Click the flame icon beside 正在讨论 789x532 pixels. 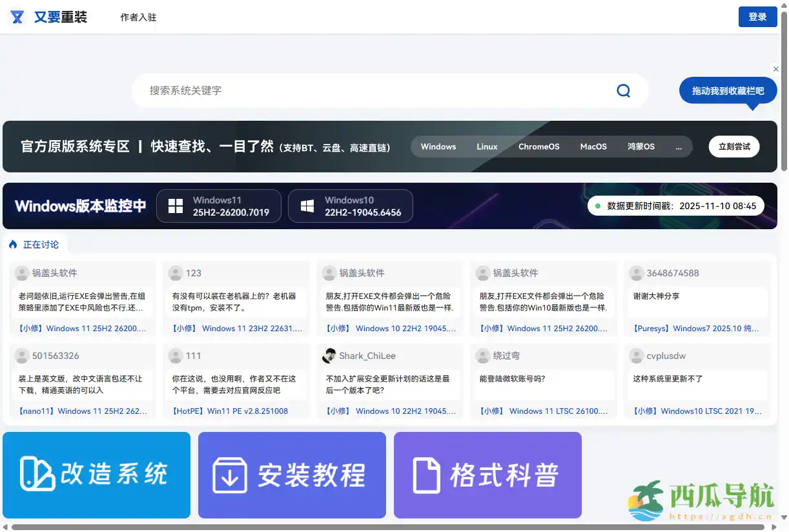click(13, 244)
